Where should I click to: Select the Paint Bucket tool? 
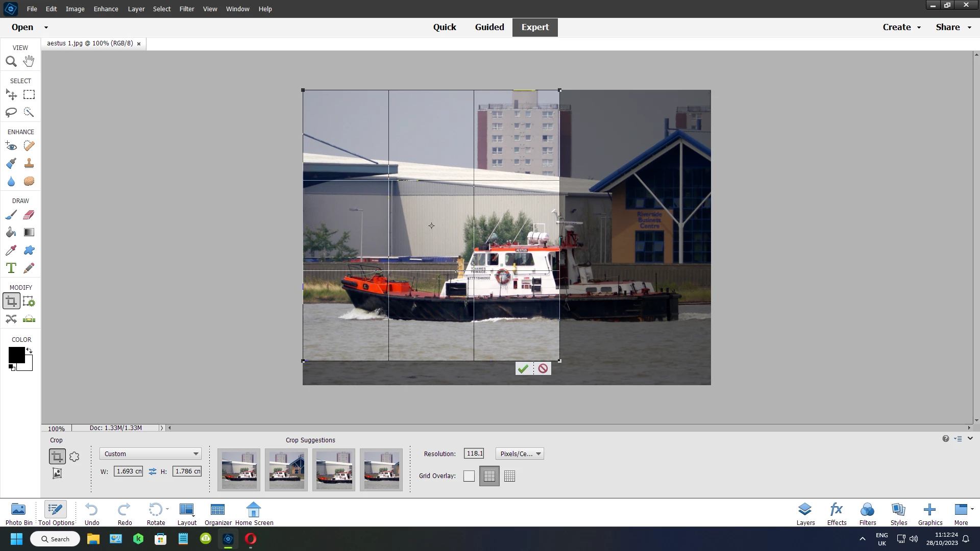[11, 233]
